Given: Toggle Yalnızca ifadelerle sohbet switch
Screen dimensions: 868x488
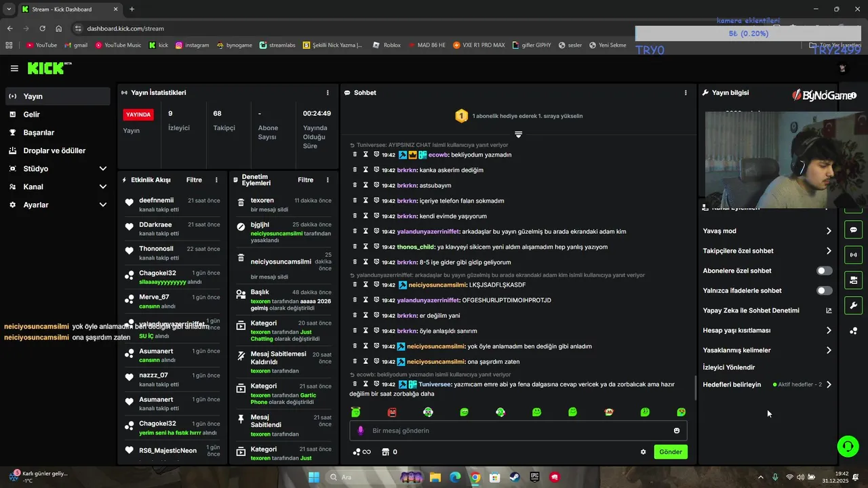Looking at the screenshot, I should pos(824,291).
